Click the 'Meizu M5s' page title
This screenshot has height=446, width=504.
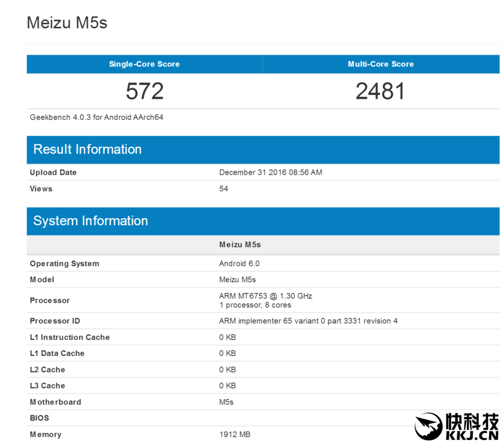tap(67, 23)
